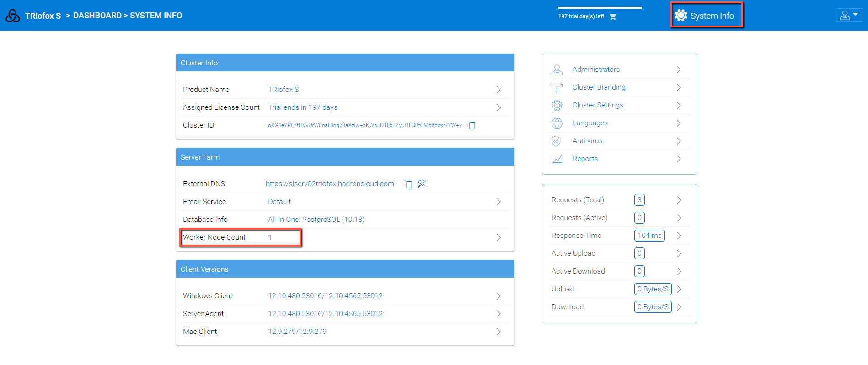
Task: Open the shopping cart icon
Action: click(613, 17)
